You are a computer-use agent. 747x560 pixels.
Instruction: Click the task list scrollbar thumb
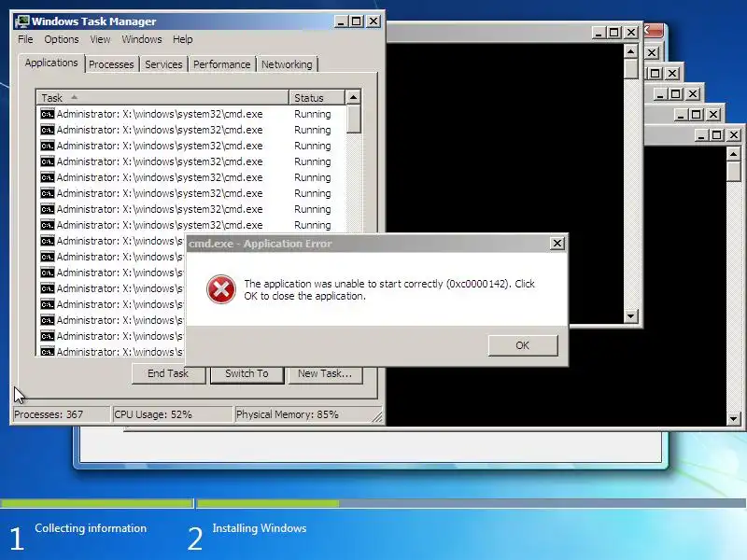pyautogui.click(x=353, y=119)
